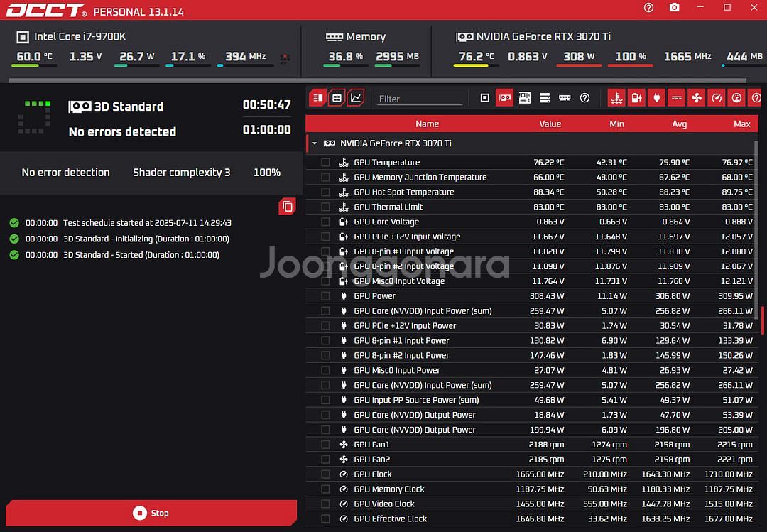Stop the running 3D Standard test

pyautogui.click(x=151, y=513)
